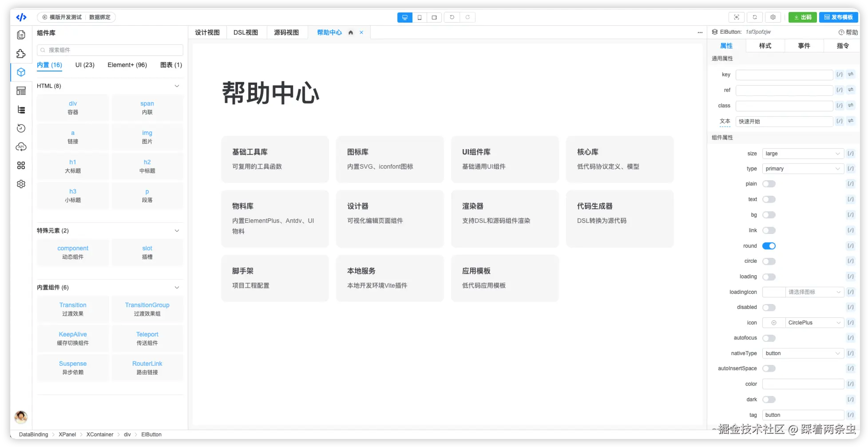This screenshot has height=447, width=868.
Task: Open the layout blocks icon in sidebar
Action: point(21,91)
